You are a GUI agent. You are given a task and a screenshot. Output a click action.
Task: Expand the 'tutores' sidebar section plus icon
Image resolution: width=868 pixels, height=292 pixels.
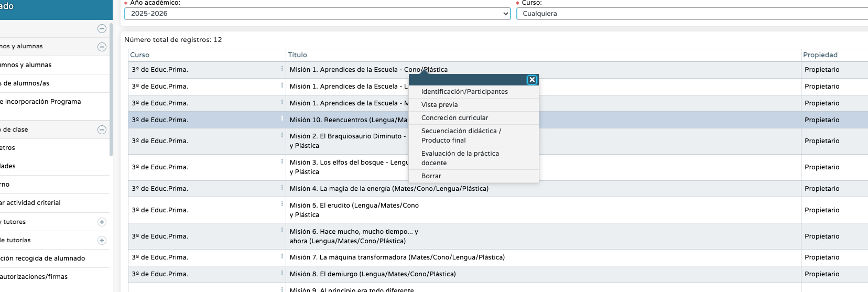pyautogui.click(x=102, y=222)
